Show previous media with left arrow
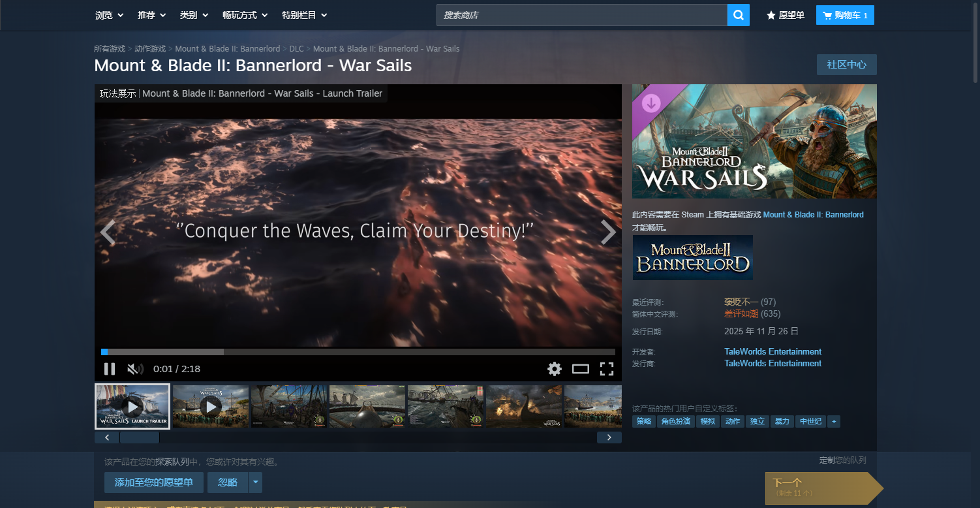980x508 pixels. click(x=108, y=232)
